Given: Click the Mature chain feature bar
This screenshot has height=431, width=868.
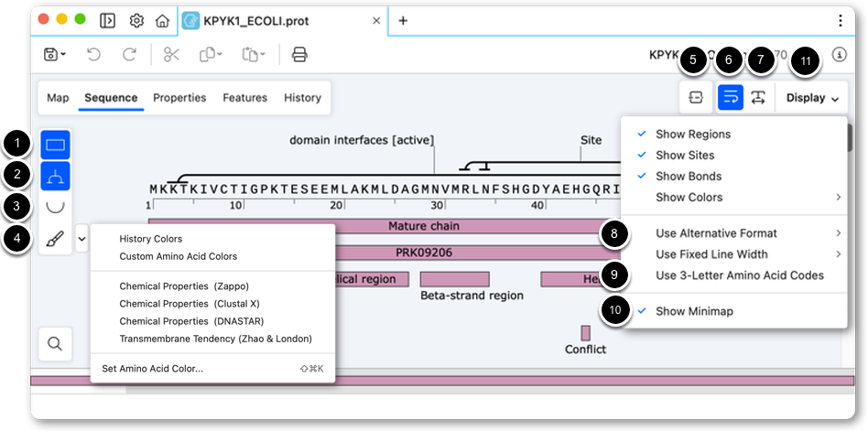Looking at the screenshot, I should [424, 226].
